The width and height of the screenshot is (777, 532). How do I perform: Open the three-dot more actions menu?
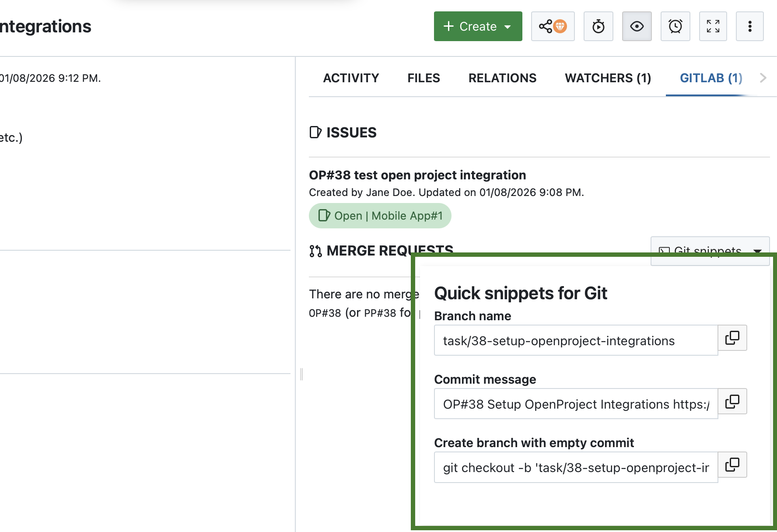[x=749, y=26]
